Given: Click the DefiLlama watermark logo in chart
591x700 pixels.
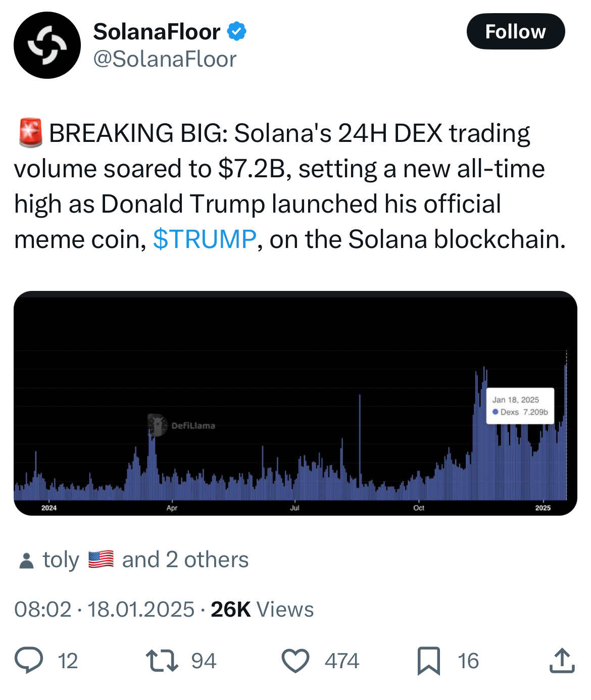Looking at the screenshot, I should (157, 425).
